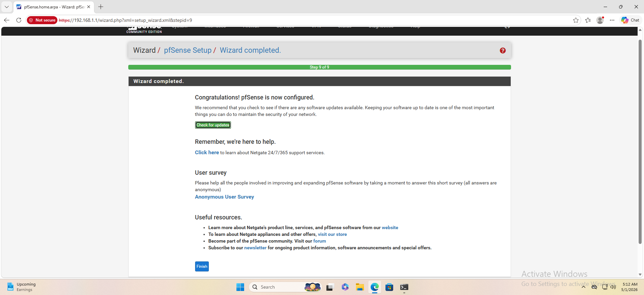
Task: Open Copilot Chat in Edge
Action: (x=630, y=20)
